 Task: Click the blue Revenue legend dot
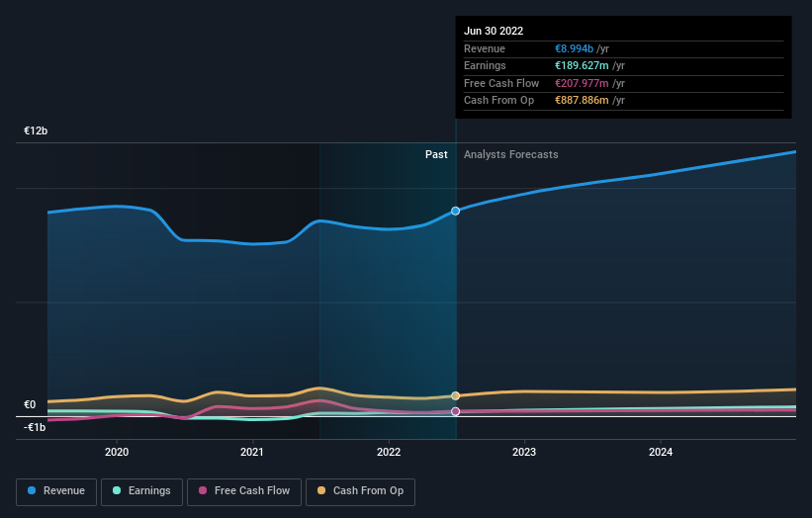[32, 490]
